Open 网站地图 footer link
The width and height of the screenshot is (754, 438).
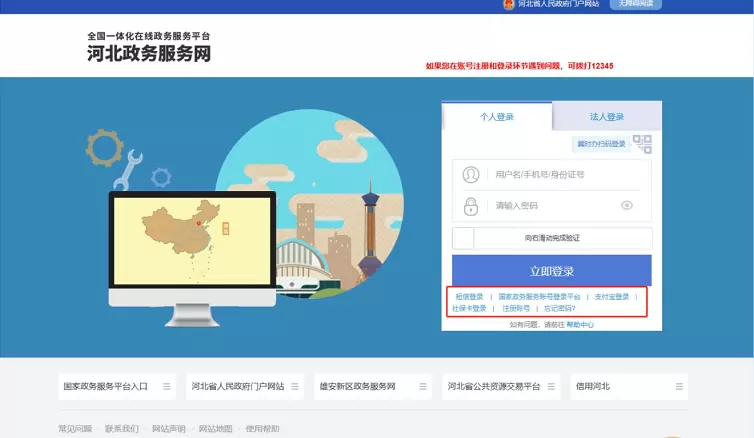215,428
